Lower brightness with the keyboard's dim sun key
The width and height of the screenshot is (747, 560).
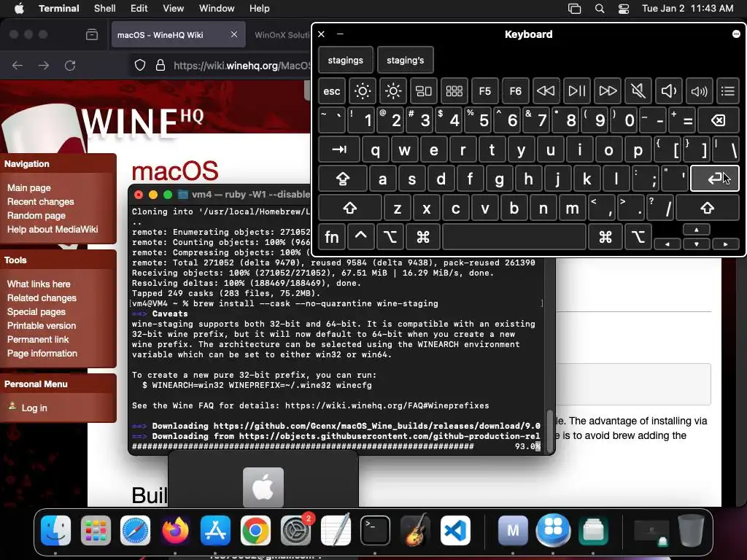(362, 91)
